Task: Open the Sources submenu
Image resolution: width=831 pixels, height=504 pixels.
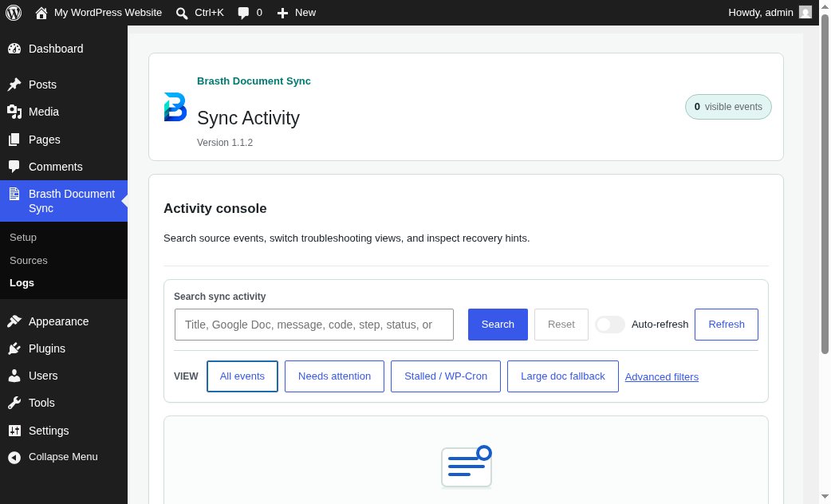Action: coord(29,260)
